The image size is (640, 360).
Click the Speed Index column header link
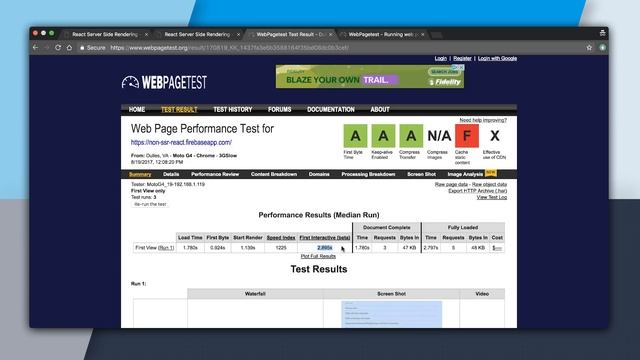click(x=281, y=238)
